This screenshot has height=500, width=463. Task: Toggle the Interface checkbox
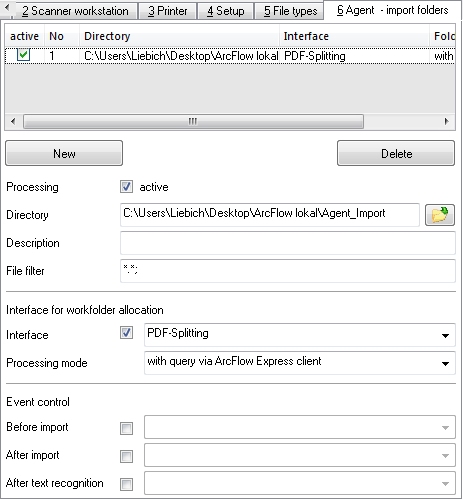126,333
